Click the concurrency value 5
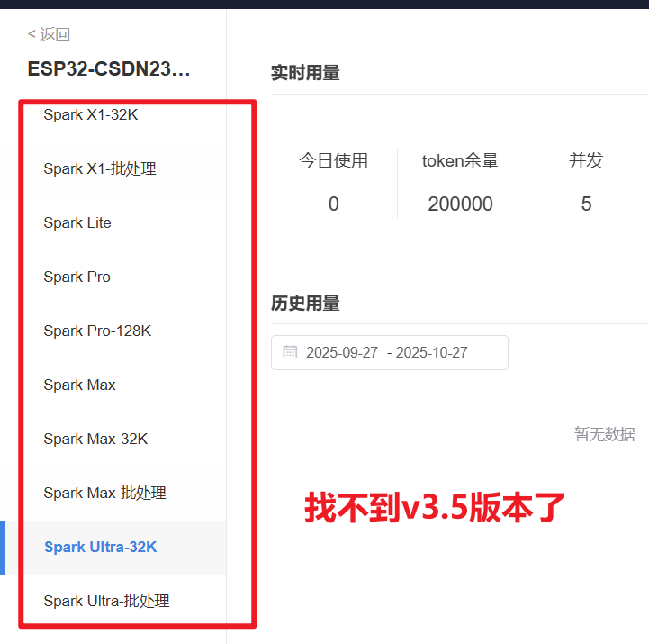Screen dimensions: 649x644 [586, 204]
